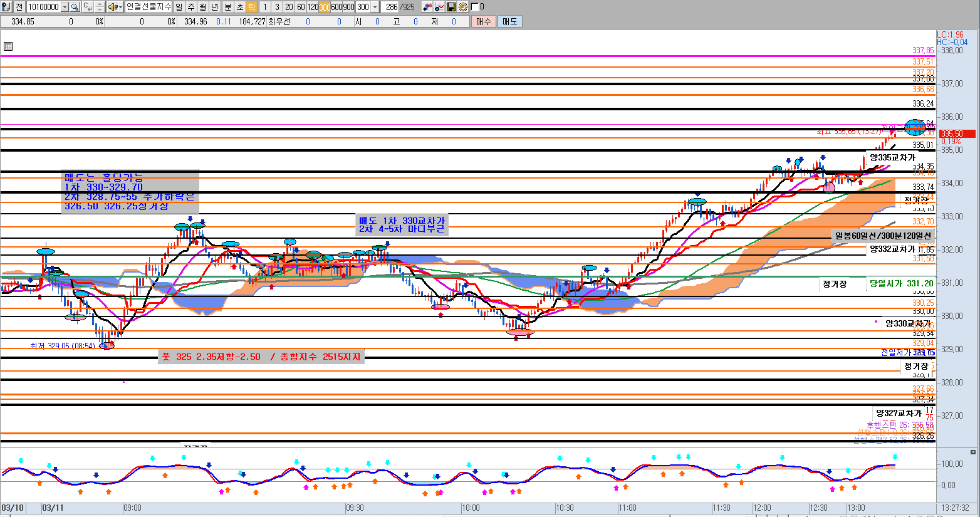Click the volume value 184,727
Screen dimensions: 980x517
[x=252, y=21]
